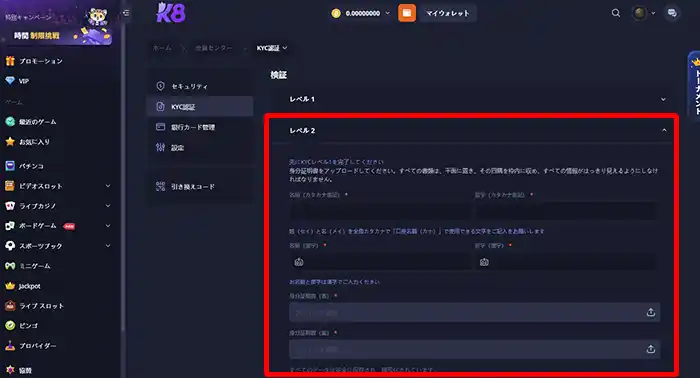This screenshot has width=700, height=378.
Task: Click the ビデオスロット slot machine icon
Action: coord(10,186)
